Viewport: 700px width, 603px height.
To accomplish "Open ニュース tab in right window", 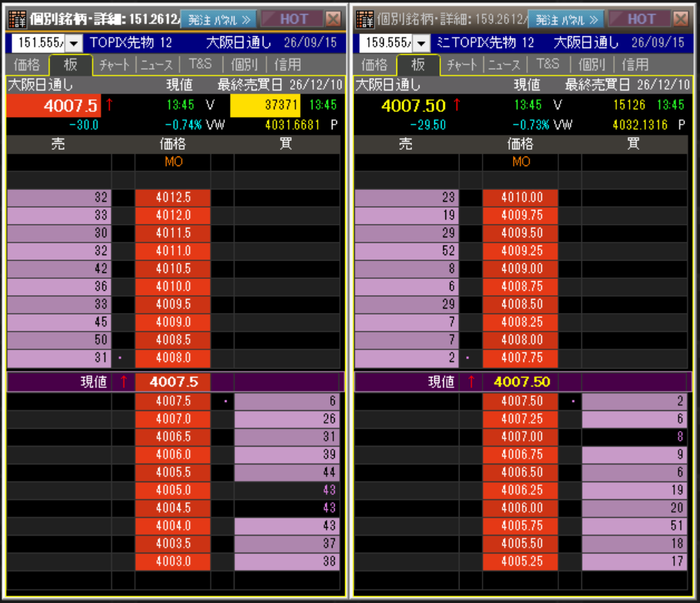I will 504,65.
